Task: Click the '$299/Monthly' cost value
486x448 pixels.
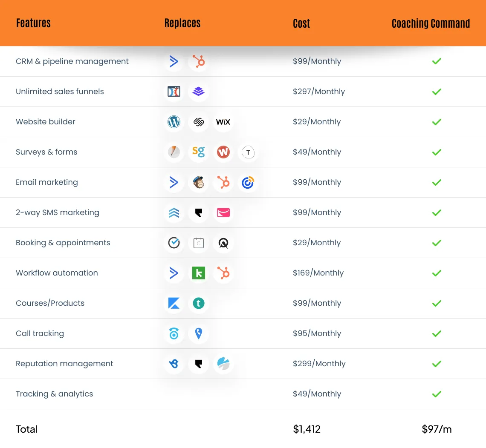Action: 319,364
